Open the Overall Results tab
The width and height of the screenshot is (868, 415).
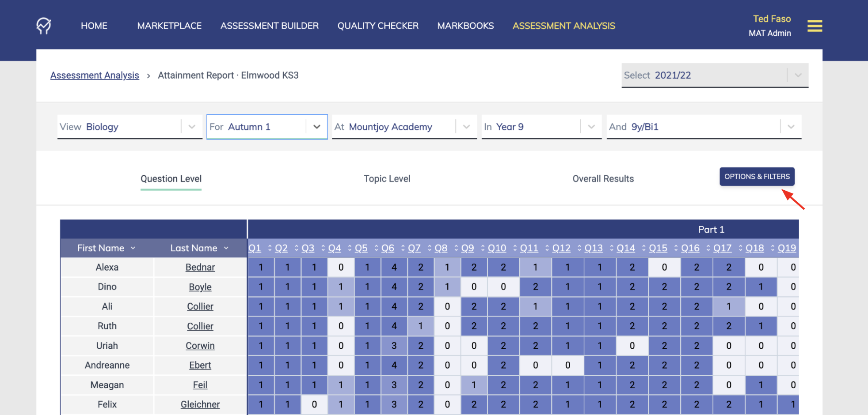tap(603, 178)
